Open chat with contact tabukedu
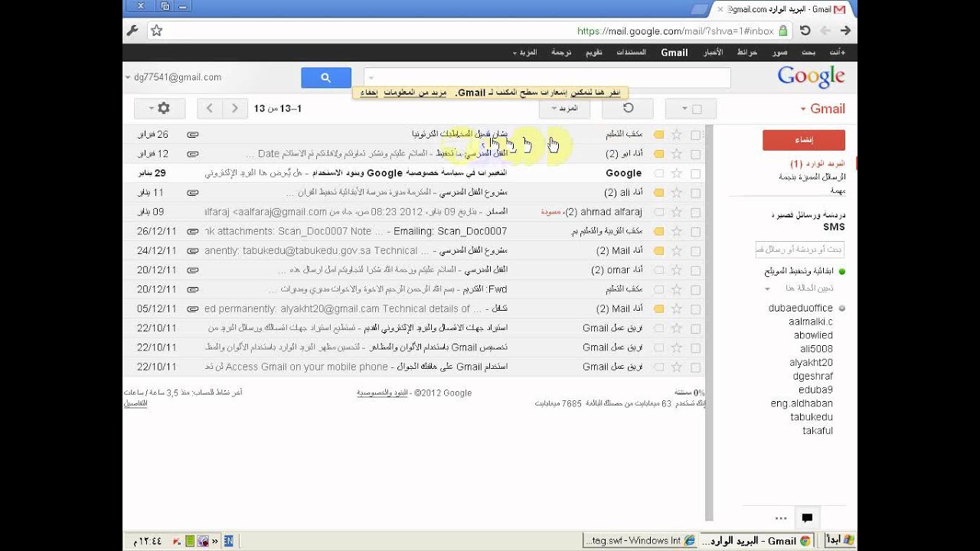The width and height of the screenshot is (980, 551). pos(812,417)
